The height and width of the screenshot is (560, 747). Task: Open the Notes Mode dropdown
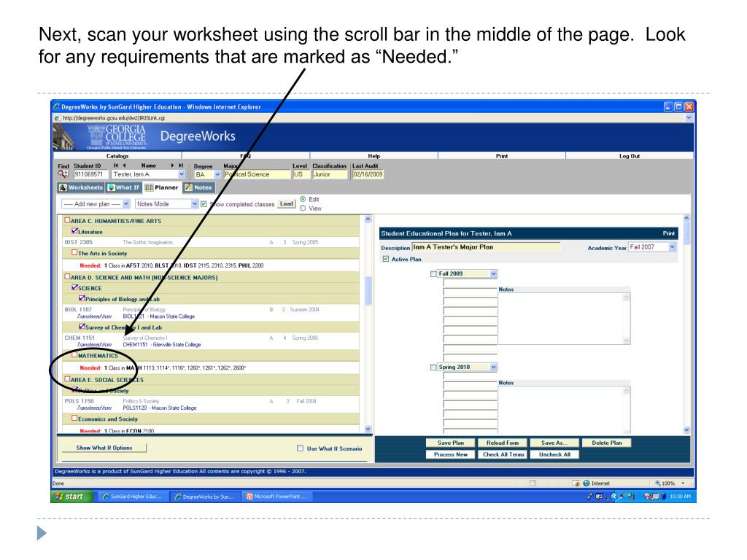166,204
